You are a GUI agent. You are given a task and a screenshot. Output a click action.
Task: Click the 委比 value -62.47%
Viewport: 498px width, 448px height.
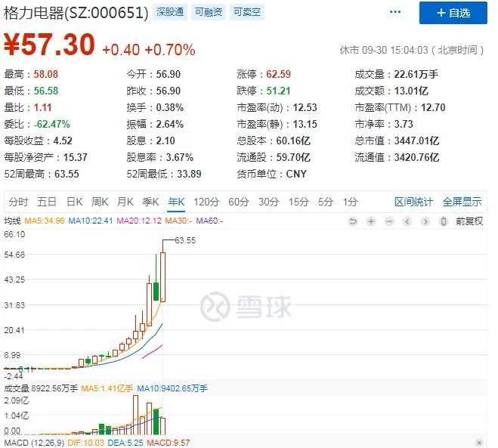[x=52, y=124]
